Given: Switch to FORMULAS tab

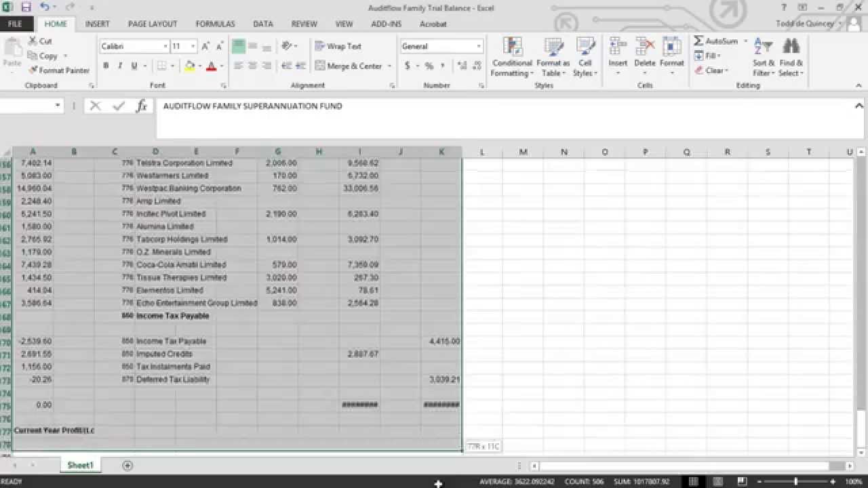Looking at the screenshot, I should 216,24.
